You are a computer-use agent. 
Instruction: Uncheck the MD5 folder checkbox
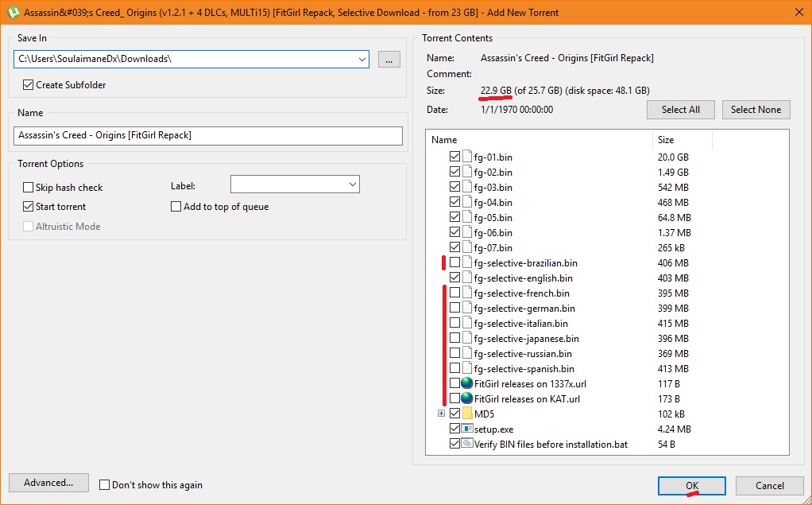(x=454, y=414)
